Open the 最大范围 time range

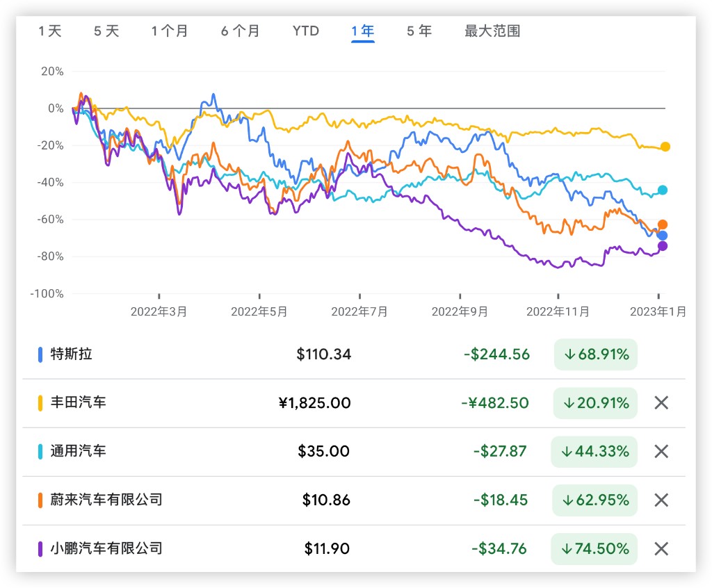click(x=492, y=31)
